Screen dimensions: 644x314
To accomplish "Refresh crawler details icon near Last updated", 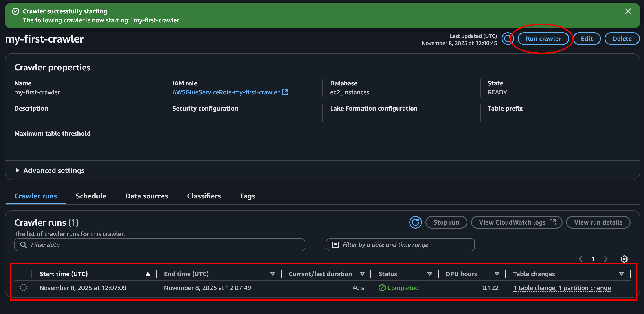I will coord(507,39).
